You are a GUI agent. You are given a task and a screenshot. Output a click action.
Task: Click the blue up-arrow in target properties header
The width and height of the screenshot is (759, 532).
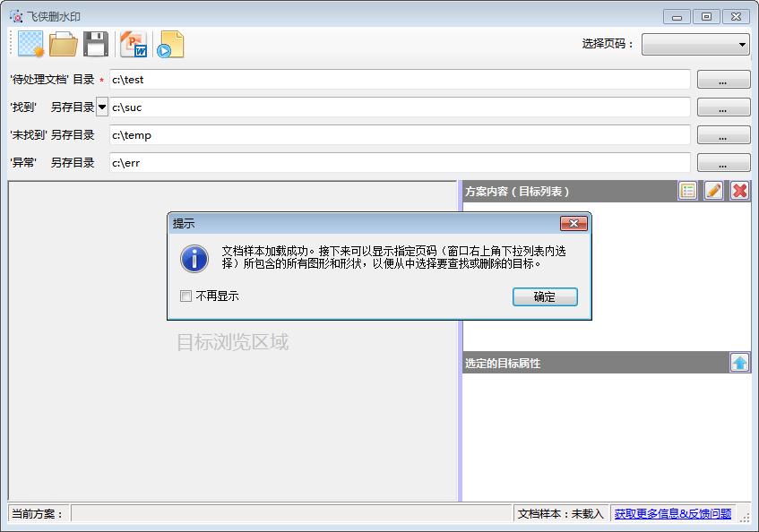click(739, 363)
